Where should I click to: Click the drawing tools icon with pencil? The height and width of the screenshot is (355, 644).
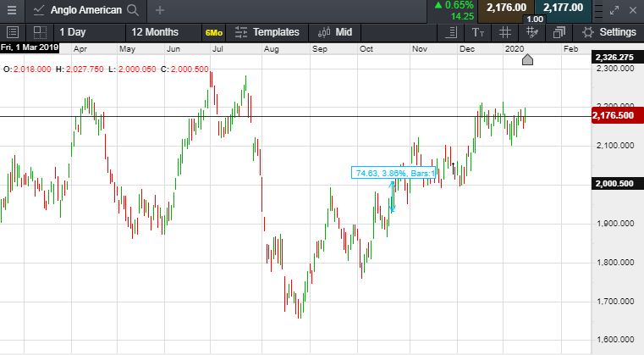pos(532,32)
